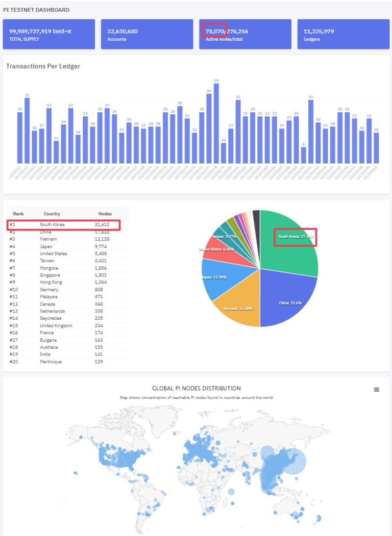Image resolution: width=392 pixels, height=536 pixels.
Task: Select the Taiwan row with 2,421 nodes
Action: click(68, 261)
